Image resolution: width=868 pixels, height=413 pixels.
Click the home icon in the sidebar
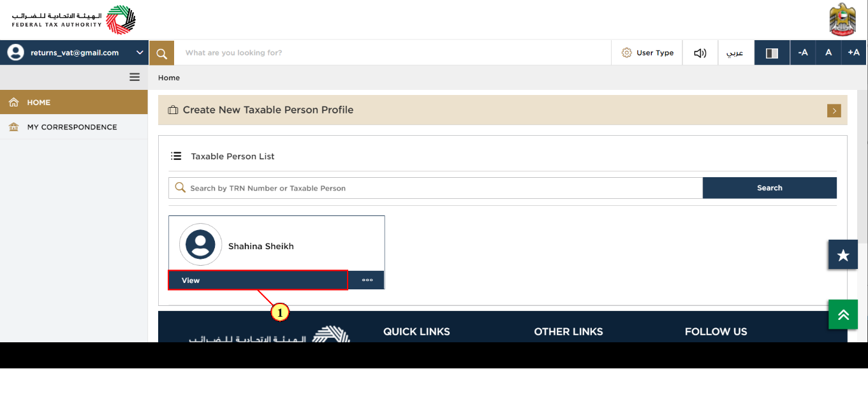click(14, 102)
